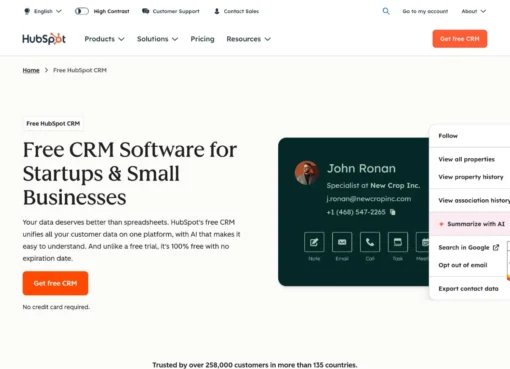
Task: Select View property history
Action: pyautogui.click(x=471, y=177)
